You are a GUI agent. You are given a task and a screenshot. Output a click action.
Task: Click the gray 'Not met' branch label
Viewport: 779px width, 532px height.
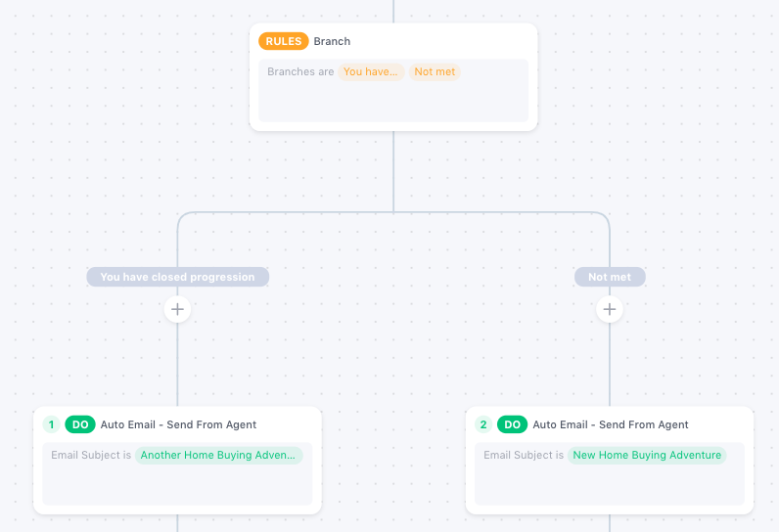(610, 277)
